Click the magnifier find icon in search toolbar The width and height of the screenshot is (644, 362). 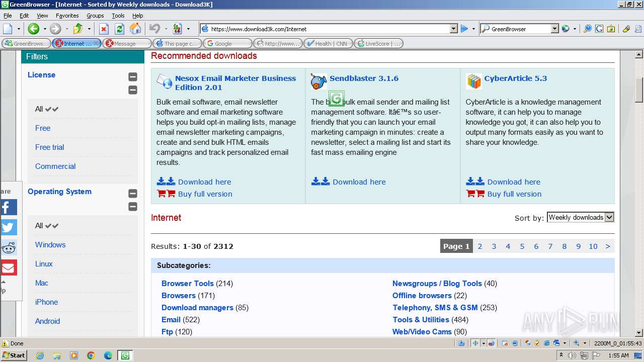click(587, 29)
